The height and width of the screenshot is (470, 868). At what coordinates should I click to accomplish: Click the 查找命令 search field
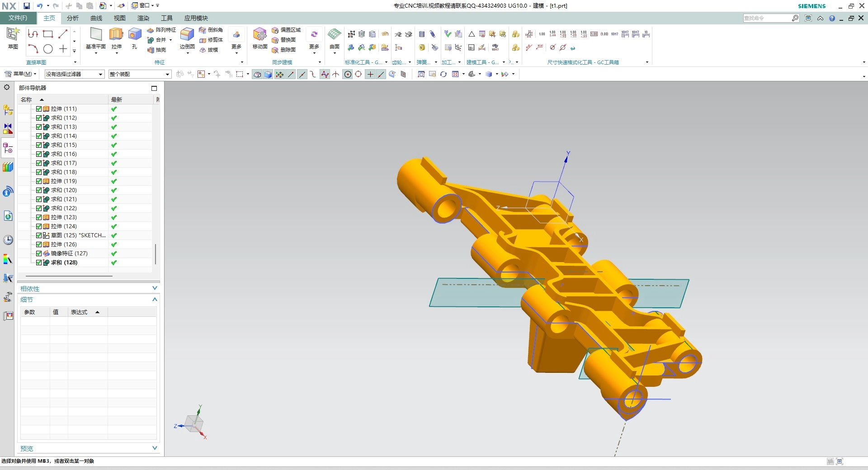point(767,18)
